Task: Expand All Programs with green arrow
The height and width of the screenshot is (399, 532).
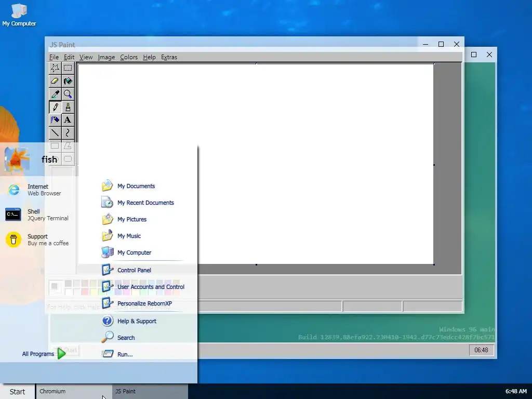Action: pos(44,353)
